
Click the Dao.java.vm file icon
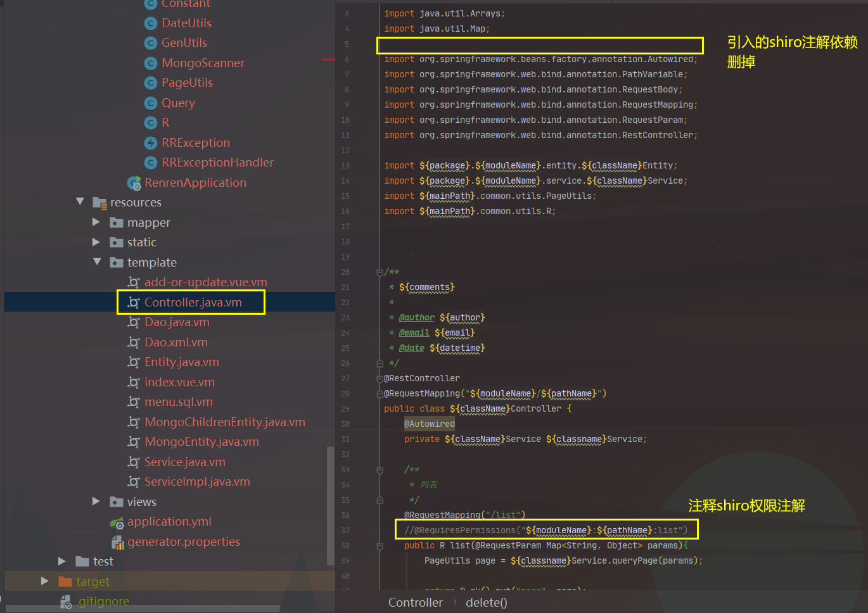click(133, 322)
